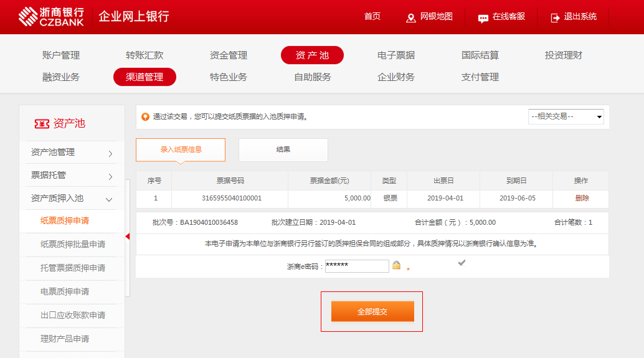Click the 银票 type cell
This screenshot has height=358, width=644.
point(390,198)
